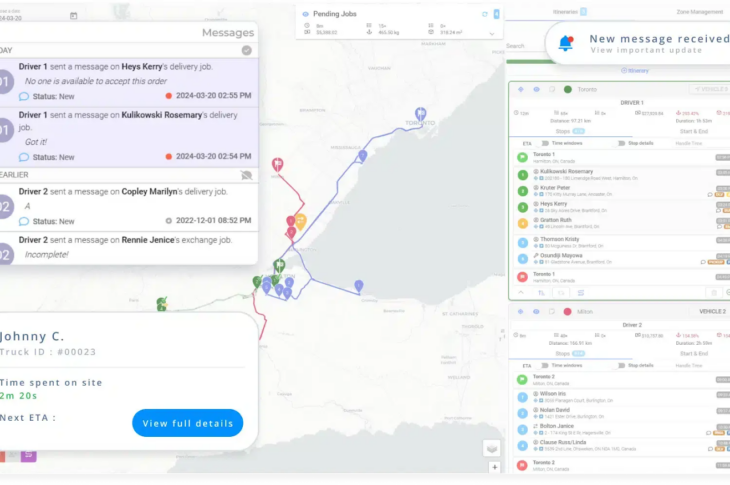Image resolution: width=730 pixels, height=485 pixels.
Task: Refresh the Pending Jobs panel
Action: pos(485,14)
